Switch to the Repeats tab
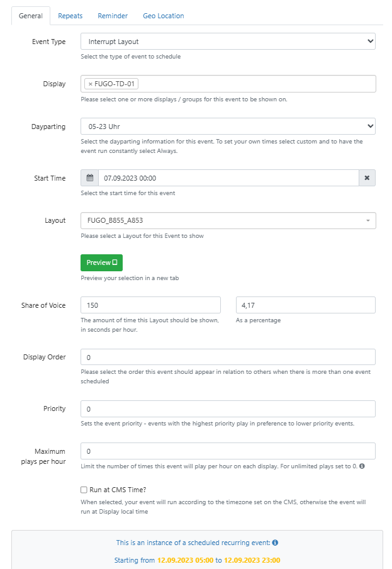 (x=70, y=16)
